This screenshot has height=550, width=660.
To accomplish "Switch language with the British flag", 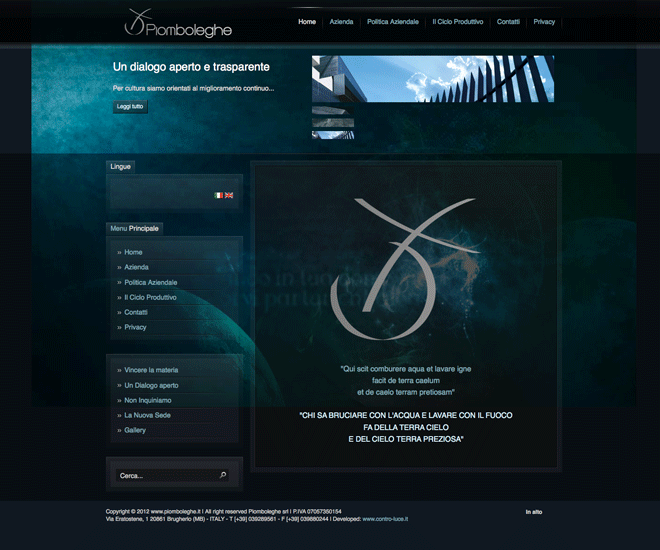I will [229, 195].
